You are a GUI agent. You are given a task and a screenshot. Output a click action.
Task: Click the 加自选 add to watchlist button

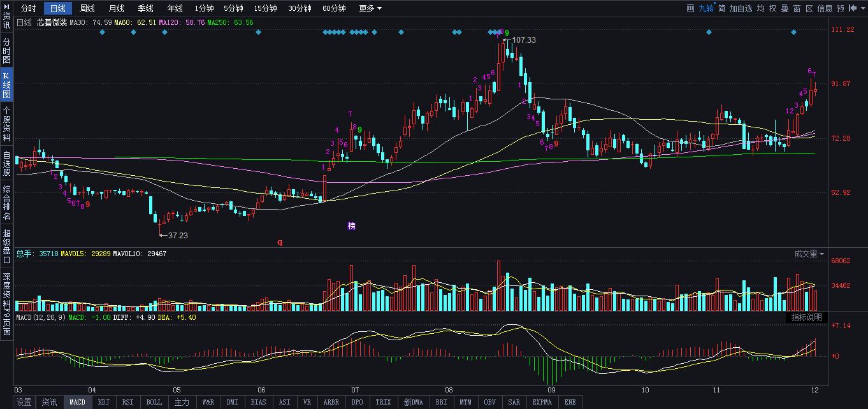[741, 8]
